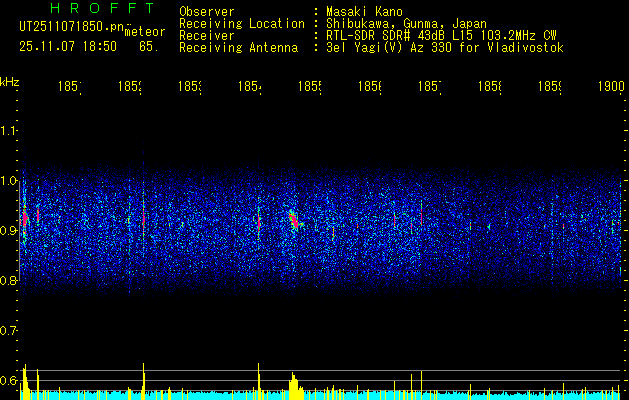Click the 0.9 frequency axis label

point(9,231)
